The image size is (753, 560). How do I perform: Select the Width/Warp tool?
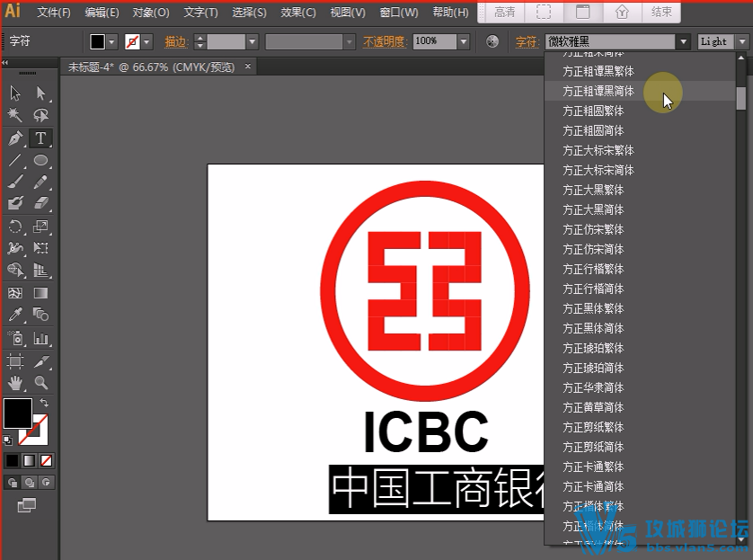coord(15,248)
